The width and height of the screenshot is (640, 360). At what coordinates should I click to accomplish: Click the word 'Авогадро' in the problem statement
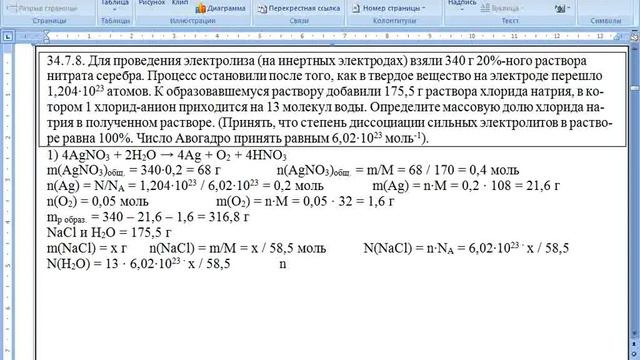(x=203, y=138)
